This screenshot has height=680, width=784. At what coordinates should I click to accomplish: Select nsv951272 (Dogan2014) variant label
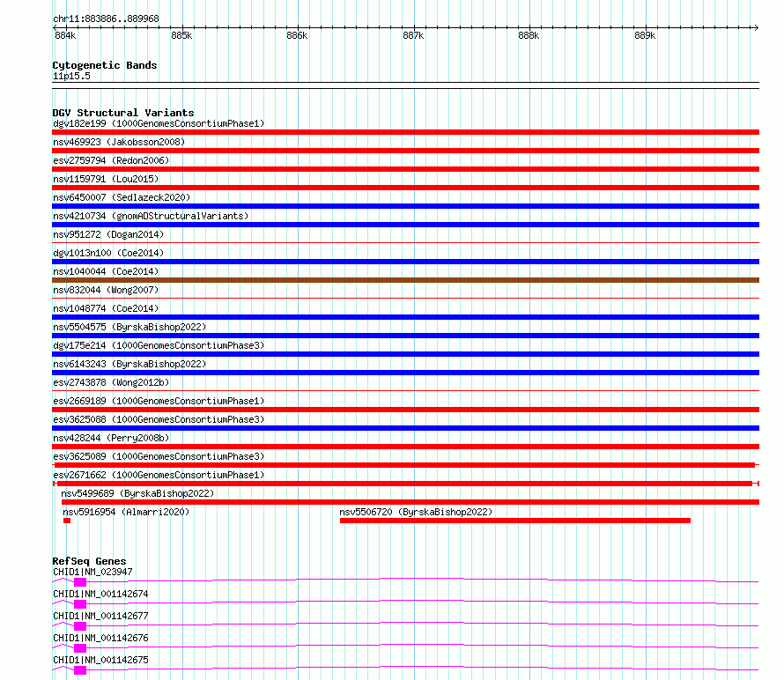pyautogui.click(x=108, y=234)
